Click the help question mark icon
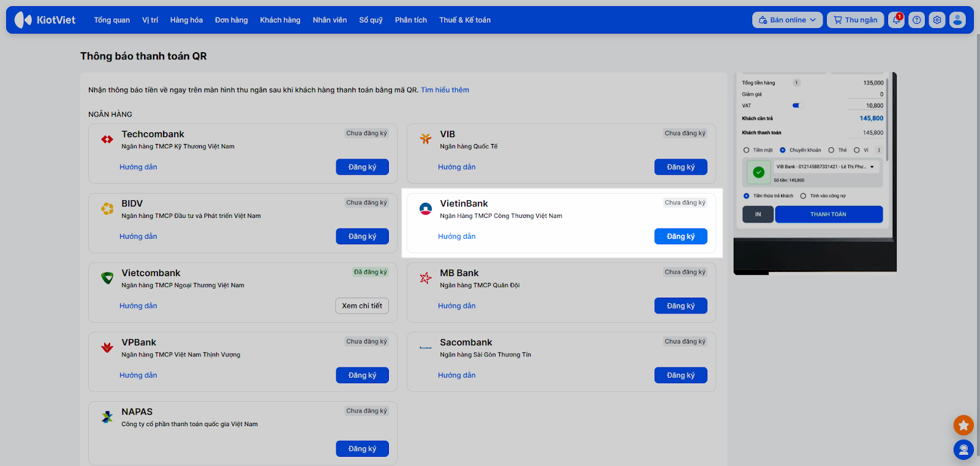This screenshot has height=466, width=980. point(916,20)
